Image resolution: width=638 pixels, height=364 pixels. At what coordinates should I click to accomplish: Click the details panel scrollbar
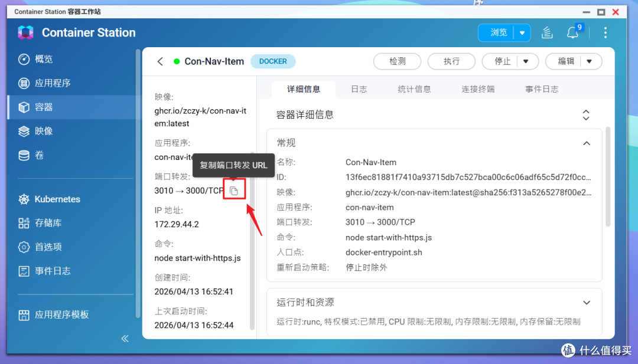point(608,177)
